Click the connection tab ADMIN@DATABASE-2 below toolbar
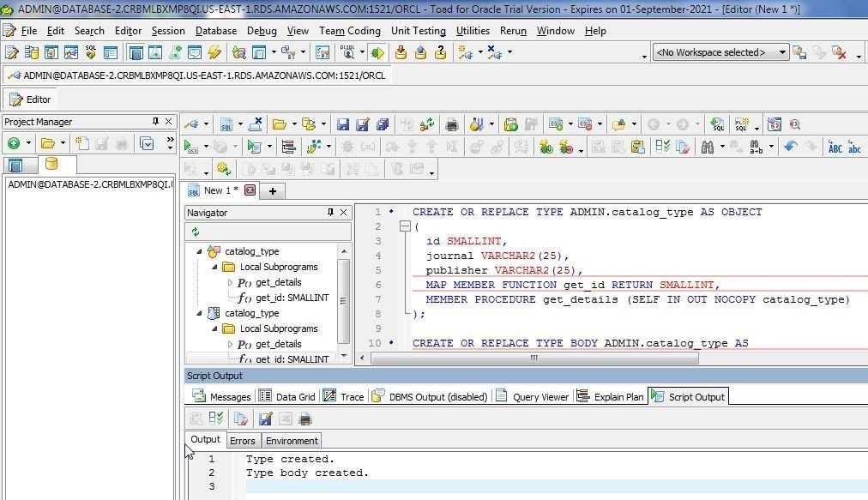The image size is (868, 500). (x=197, y=75)
